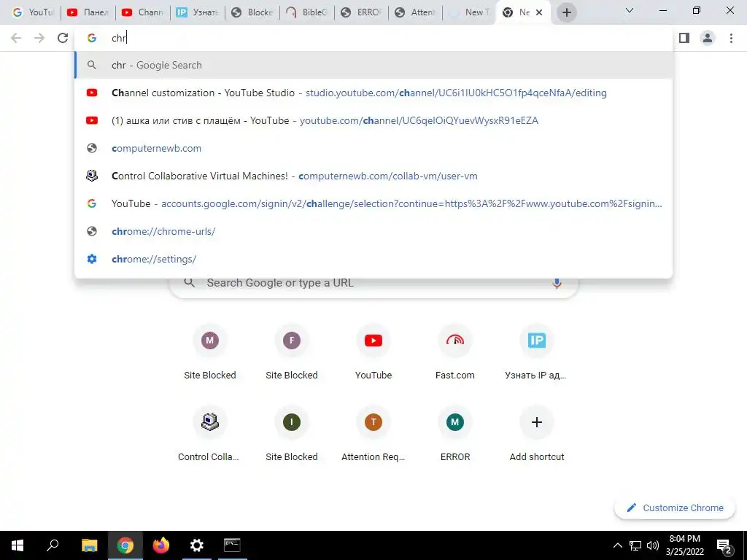Screen dimensions: 747x560
Task: Reload the current page
Action: coord(63,38)
